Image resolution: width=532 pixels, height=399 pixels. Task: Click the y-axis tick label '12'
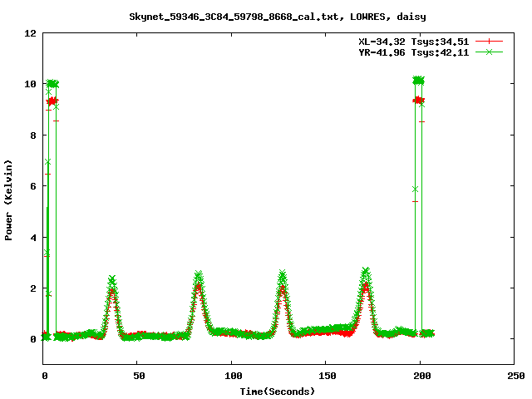[x=30, y=33]
